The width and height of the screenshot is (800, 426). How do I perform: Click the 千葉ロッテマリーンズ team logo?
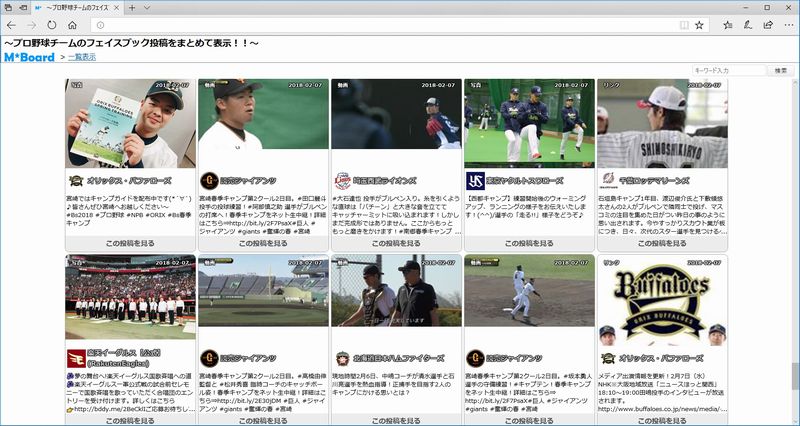pyautogui.click(x=608, y=179)
